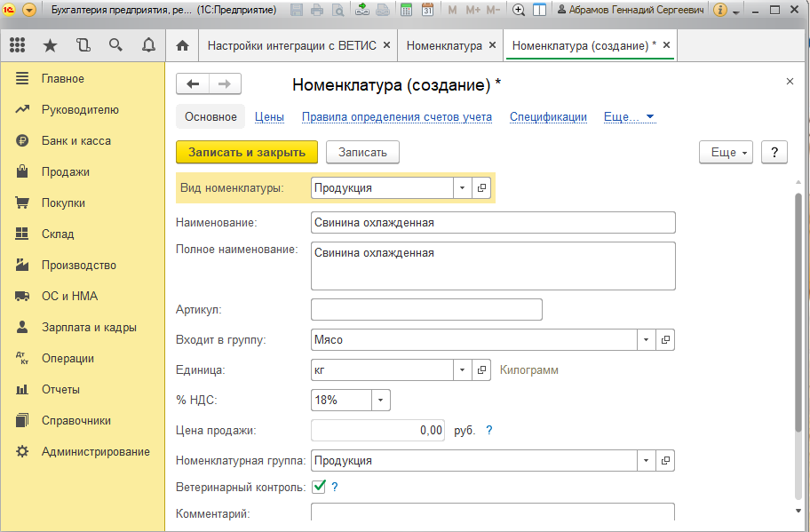810x532 pixels.
Task: Open calculator icon in title bar
Action: (x=406, y=11)
